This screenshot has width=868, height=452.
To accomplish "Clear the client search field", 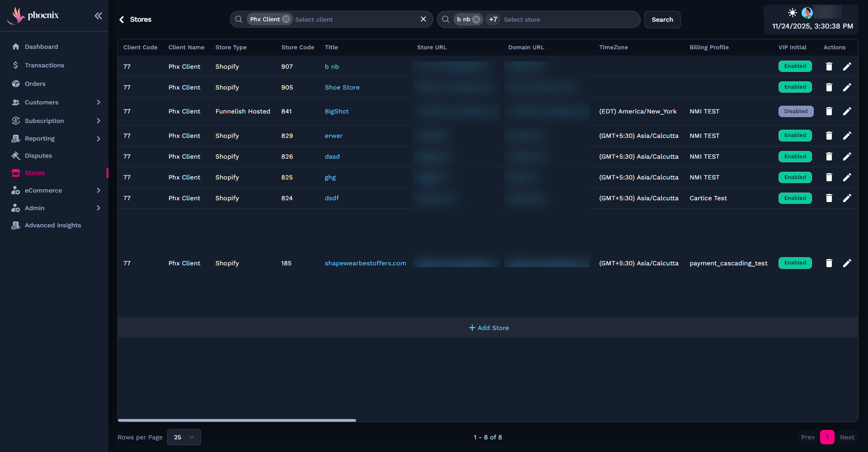I will click(423, 19).
